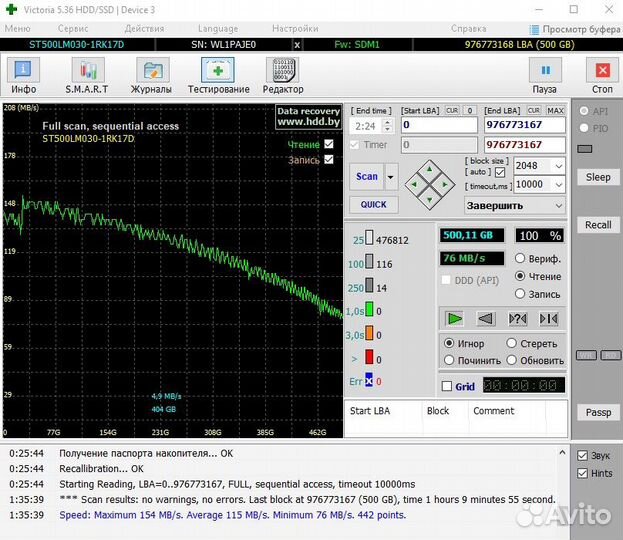Enable the Grid checkbox
Image resolution: width=623 pixels, height=540 pixels.
click(x=447, y=386)
